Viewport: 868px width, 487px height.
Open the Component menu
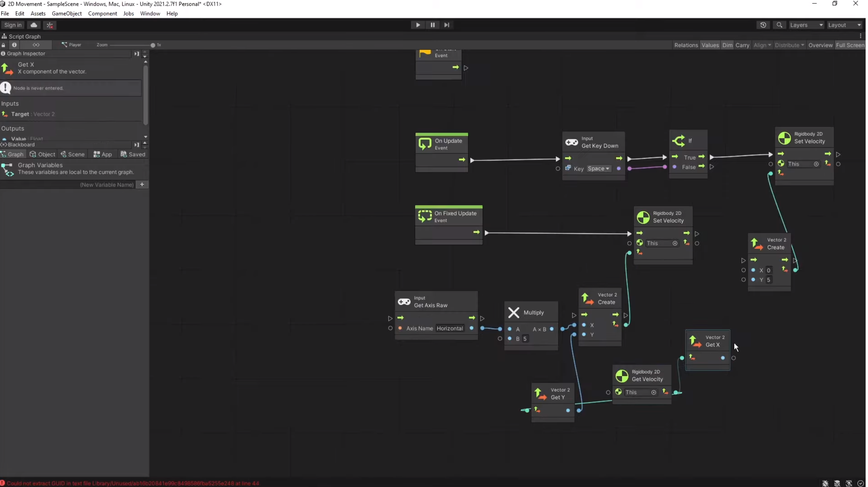103,14
